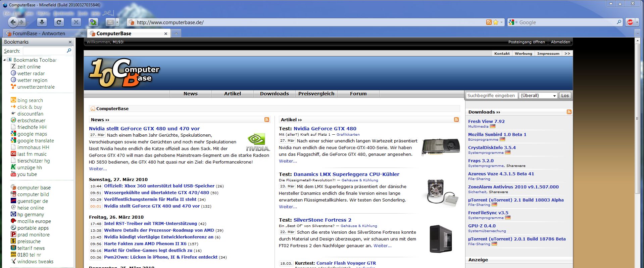Screen dimensions: 644x268
Task: Click the forward navigation arrow
Action: [x=22, y=23]
